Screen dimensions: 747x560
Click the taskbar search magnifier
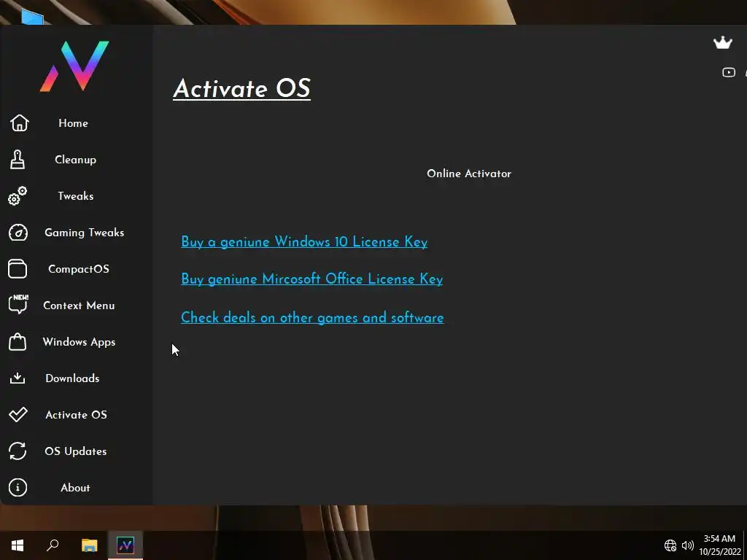click(53, 545)
